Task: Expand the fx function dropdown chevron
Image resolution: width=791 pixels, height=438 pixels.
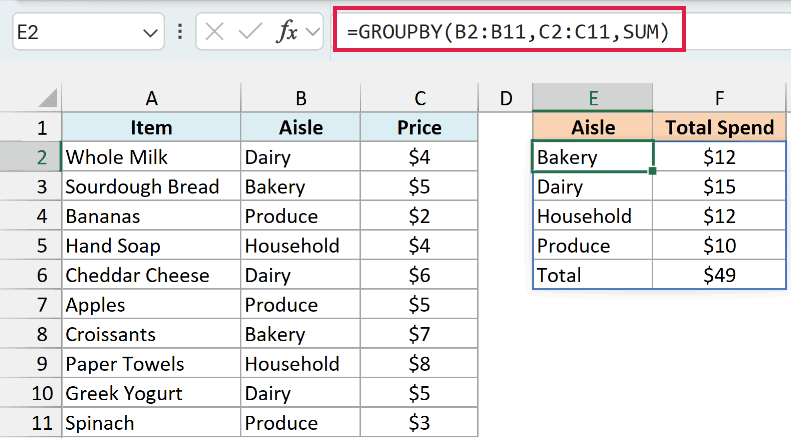Action: click(x=313, y=32)
